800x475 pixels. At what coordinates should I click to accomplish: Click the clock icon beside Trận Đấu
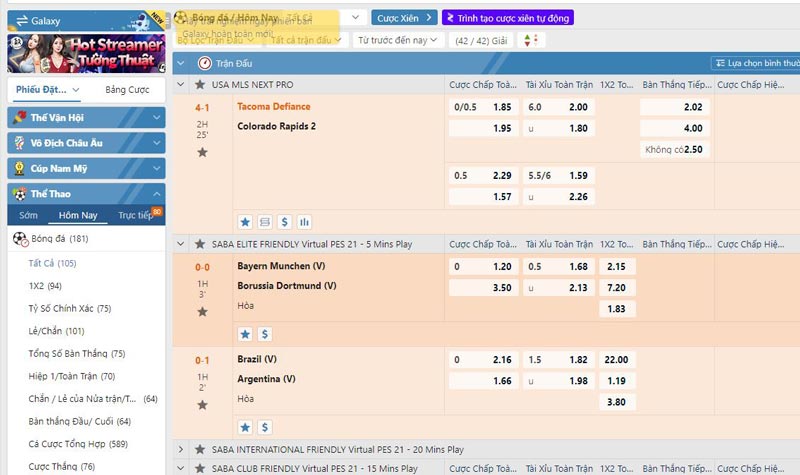205,63
